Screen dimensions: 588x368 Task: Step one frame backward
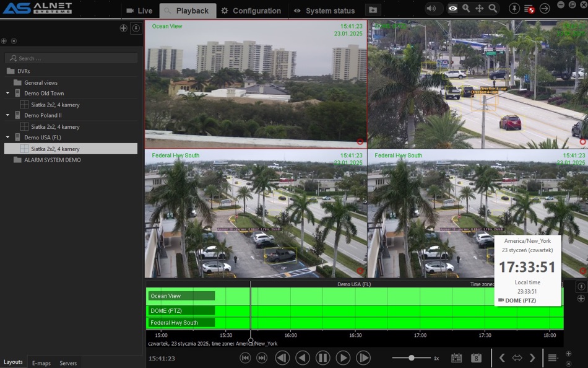(x=282, y=358)
